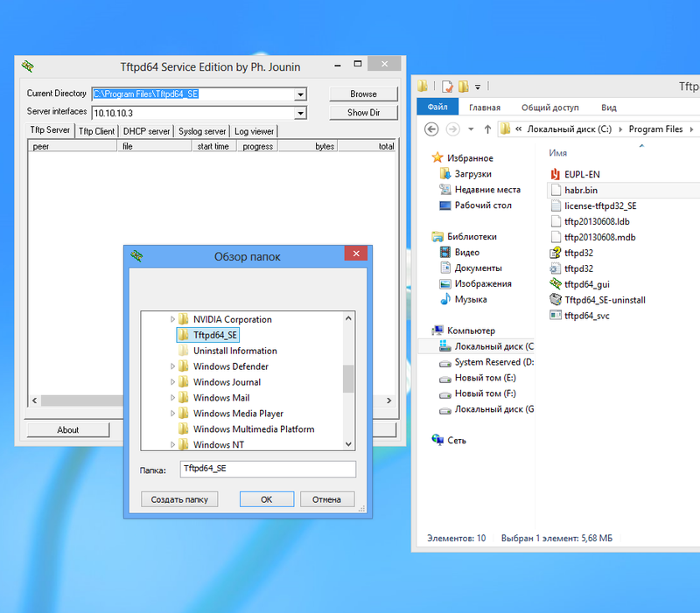Screen dimensions: 700x613
Task: Click the Изображения library icon
Action: coord(445,283)
